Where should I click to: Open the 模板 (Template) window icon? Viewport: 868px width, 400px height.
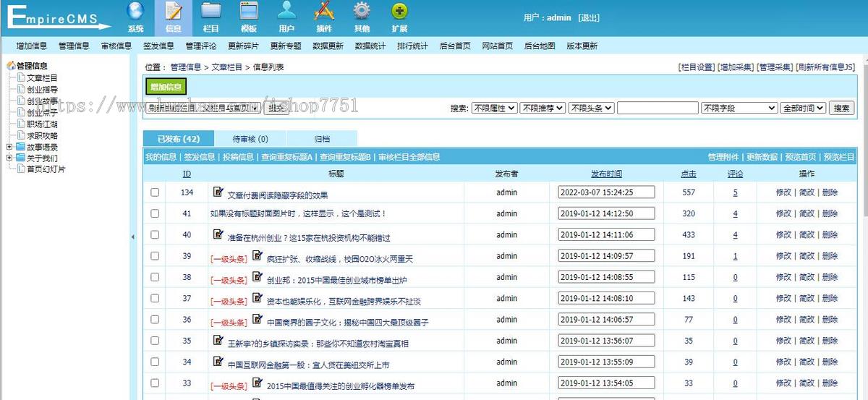coord(248,12)
